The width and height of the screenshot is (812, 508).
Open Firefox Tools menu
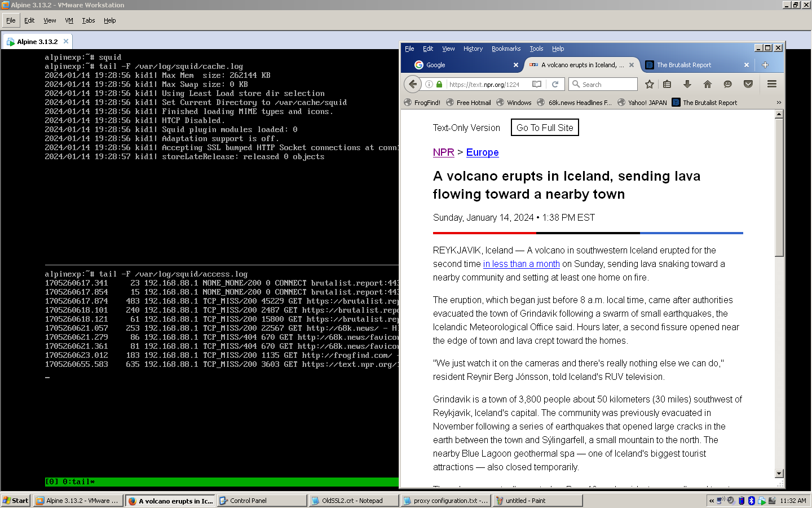point(536,49)
